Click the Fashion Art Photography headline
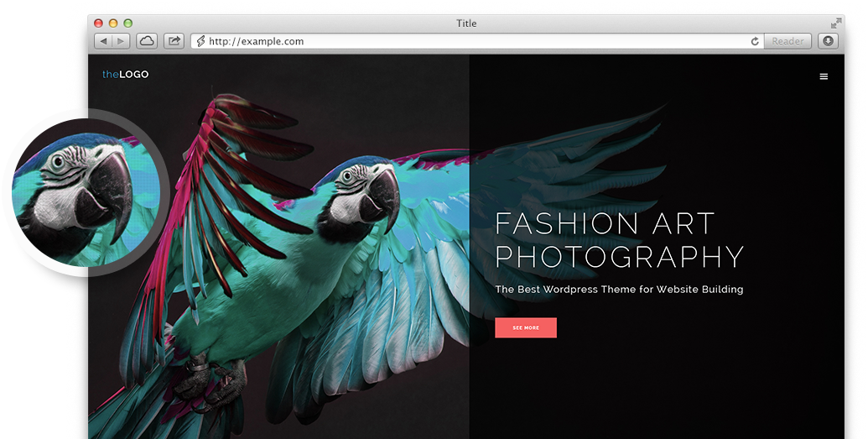This screenshot has width=868, height=439. [619, 240]
